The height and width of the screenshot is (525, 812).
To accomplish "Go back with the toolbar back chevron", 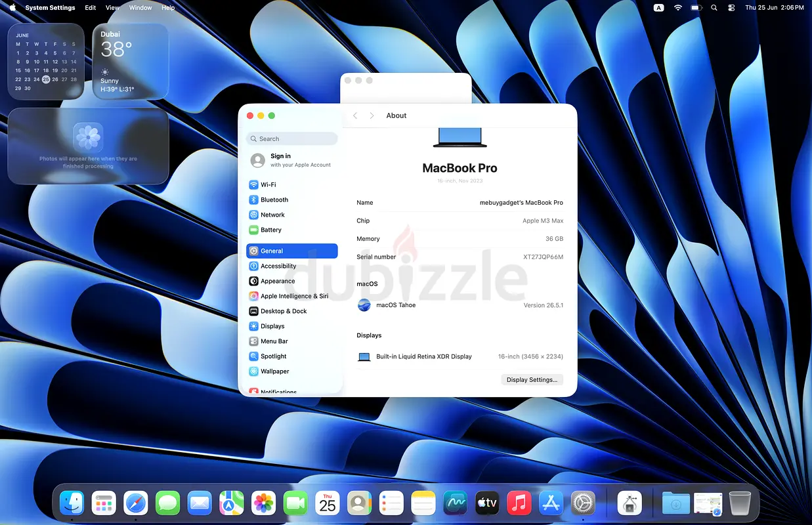I will click(x=355, y=115).
